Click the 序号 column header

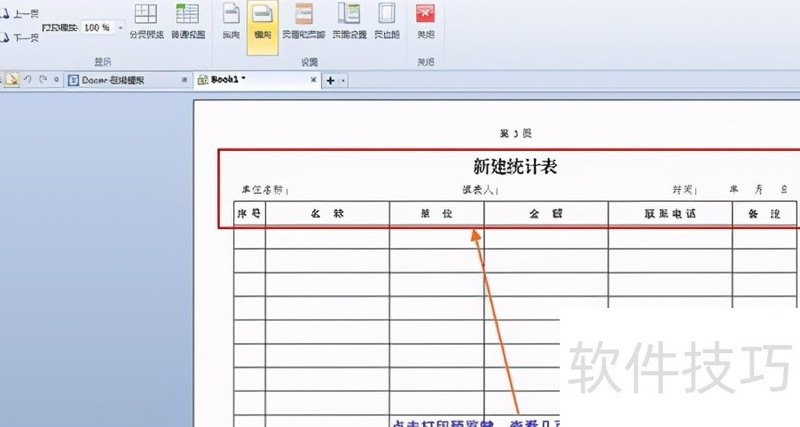[249, 213]
